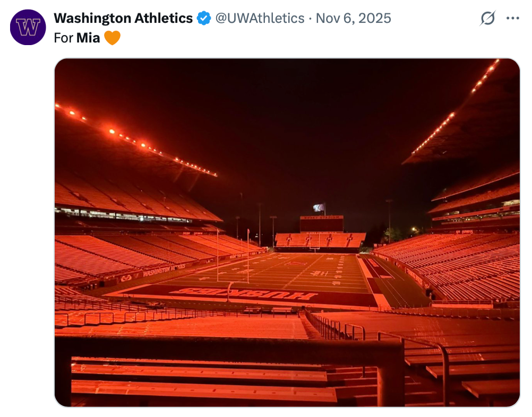The width and height of the screenshot is (532, 417).
Task: Click the dark night sky in photo
Action: 297,122
